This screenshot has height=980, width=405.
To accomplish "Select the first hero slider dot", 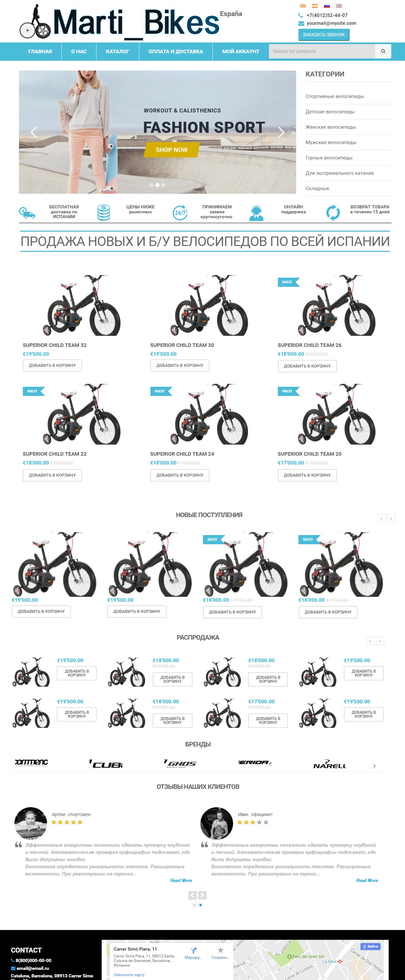I will [x=151, y=185].
